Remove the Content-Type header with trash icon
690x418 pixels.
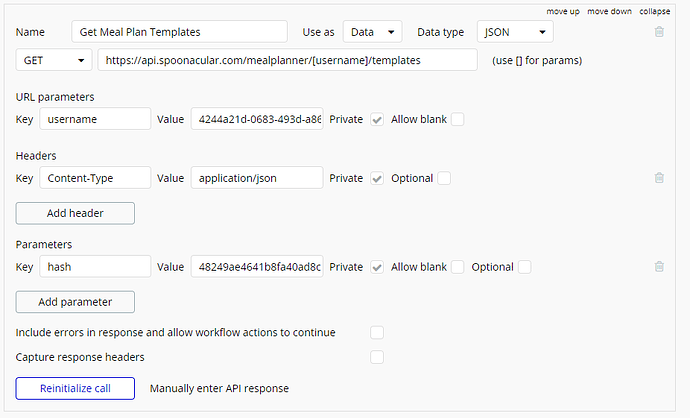pos(659,178)
